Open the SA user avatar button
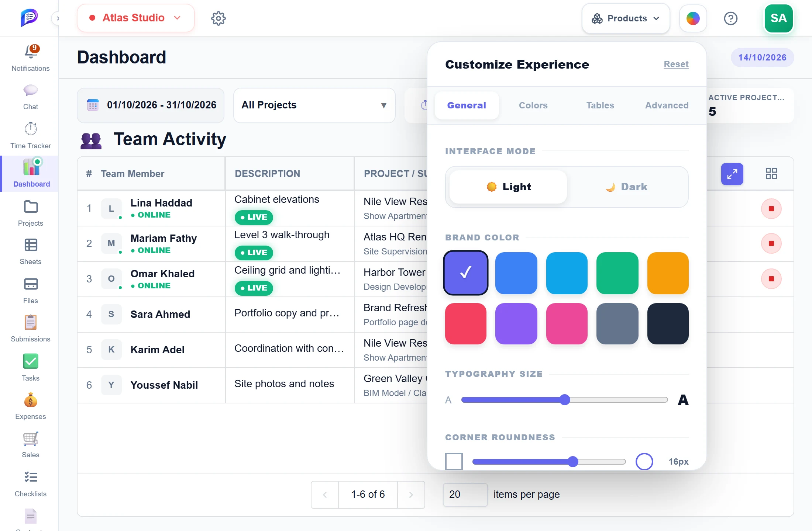Screen dimensions: 812x531 (779, 18)
